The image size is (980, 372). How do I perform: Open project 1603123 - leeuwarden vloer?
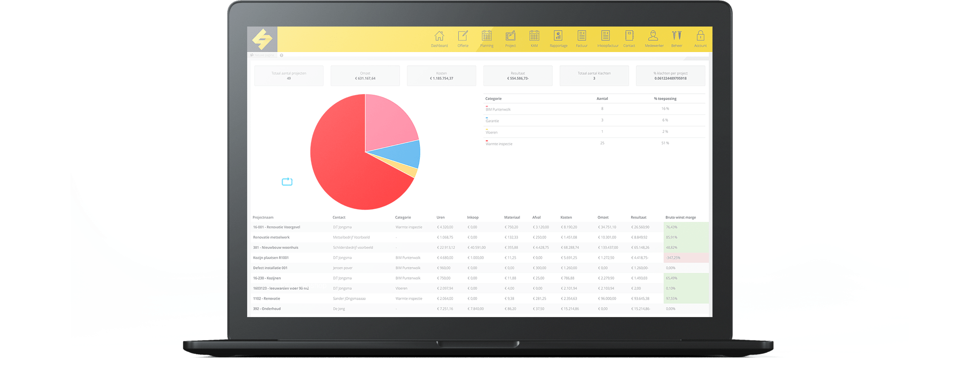tap(281, 288)
